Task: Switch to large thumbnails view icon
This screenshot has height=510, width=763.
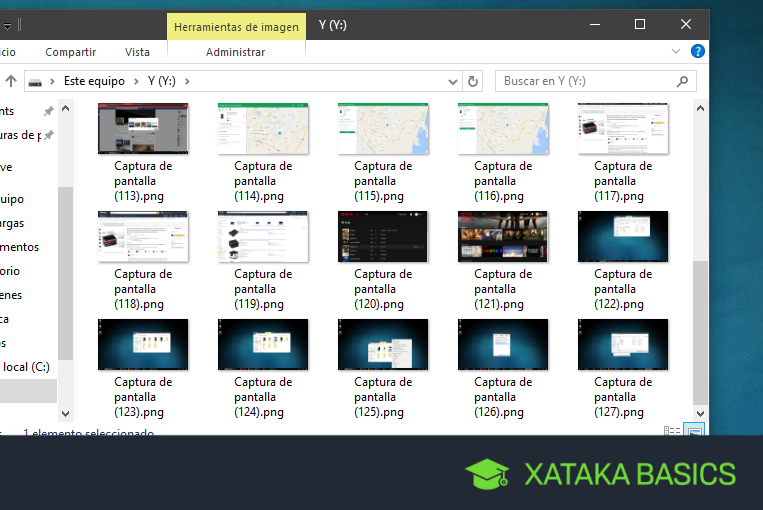Action: [694, 430]
